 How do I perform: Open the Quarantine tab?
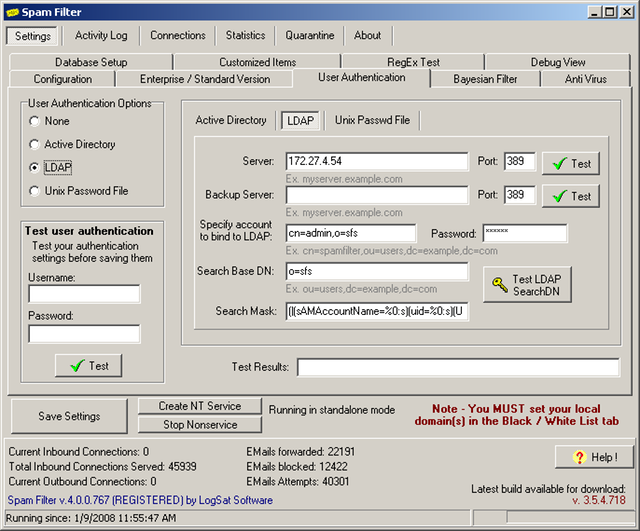(x=309, y=35)
